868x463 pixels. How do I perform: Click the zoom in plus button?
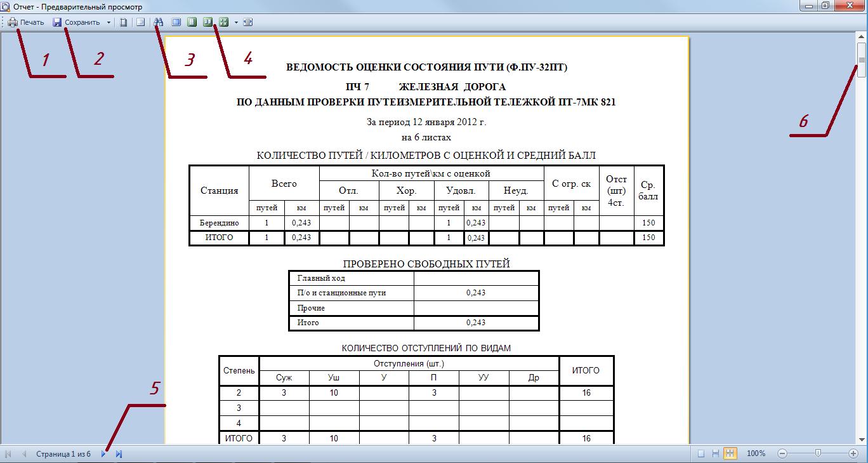point(853,453)
